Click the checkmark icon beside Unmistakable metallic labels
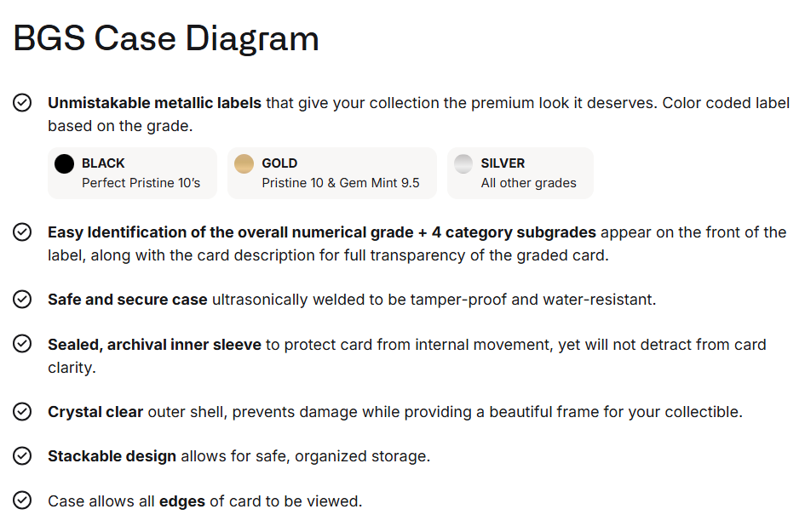Image resolution: width=805 pixels, height=532 pixels. [23, 103]
